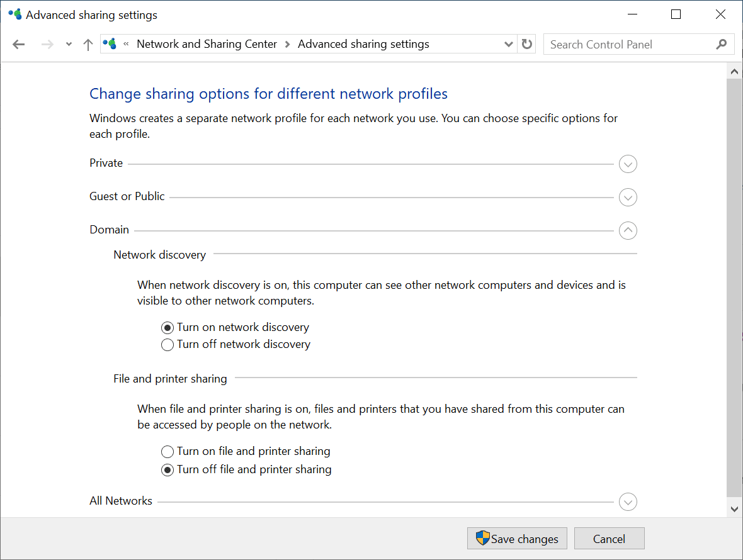Screen dimensions: 743x560
Task: Expand breadcrumb arrow after Network and Sharing Center
Action: tap(287, 45)
